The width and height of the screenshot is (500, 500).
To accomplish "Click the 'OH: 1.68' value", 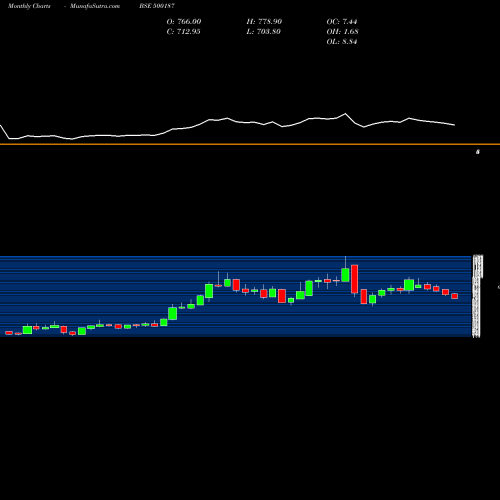I will pyautogui.click(x=343, y=31).
